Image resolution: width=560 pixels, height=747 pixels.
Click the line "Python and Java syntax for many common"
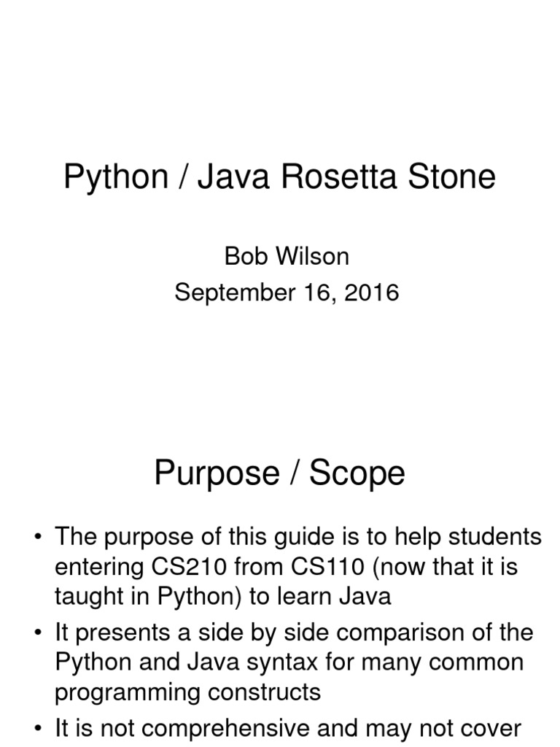coord(289,663)
